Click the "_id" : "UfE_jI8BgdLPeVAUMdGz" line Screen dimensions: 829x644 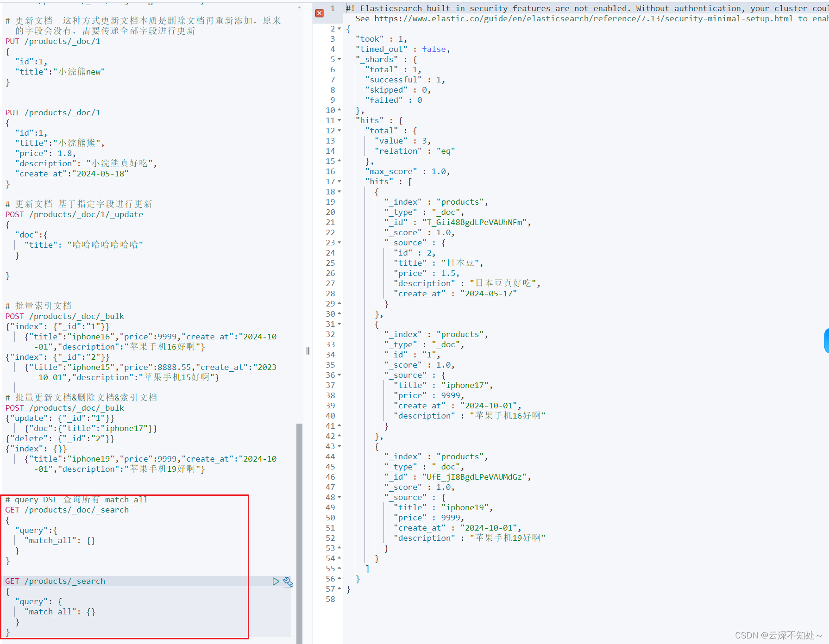458,477
